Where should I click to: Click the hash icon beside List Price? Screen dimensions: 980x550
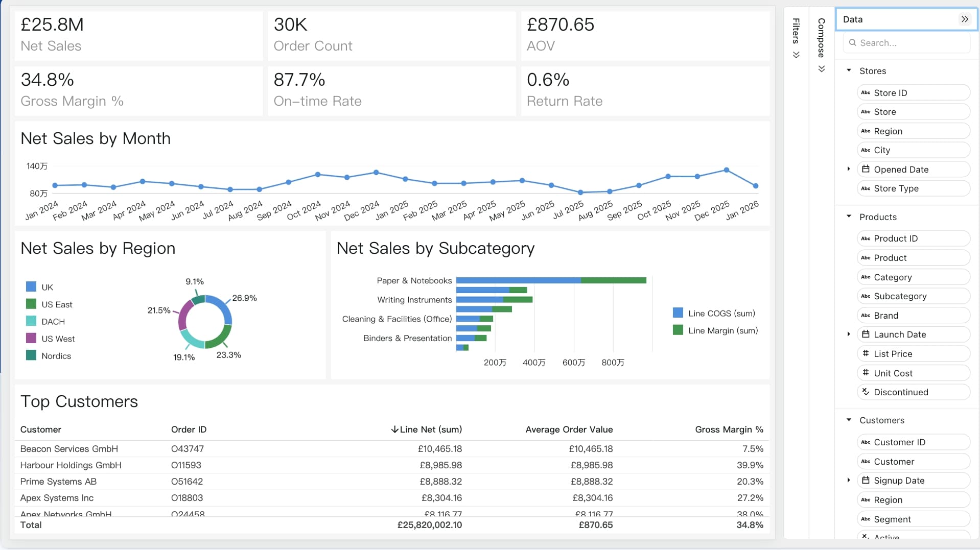click(x=866, y=353)
